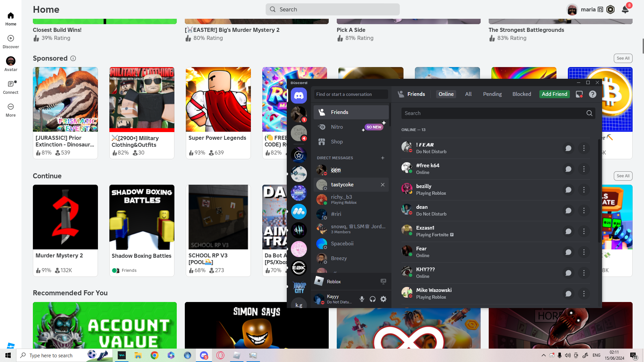Screen dimensions: 644x362
Task: Click See All for Sponsored
Action: click(x=623, y=58)
